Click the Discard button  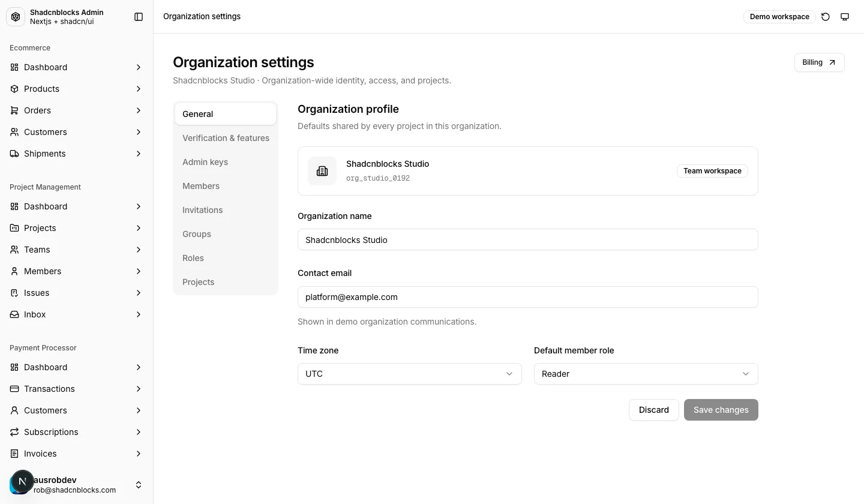653,410
